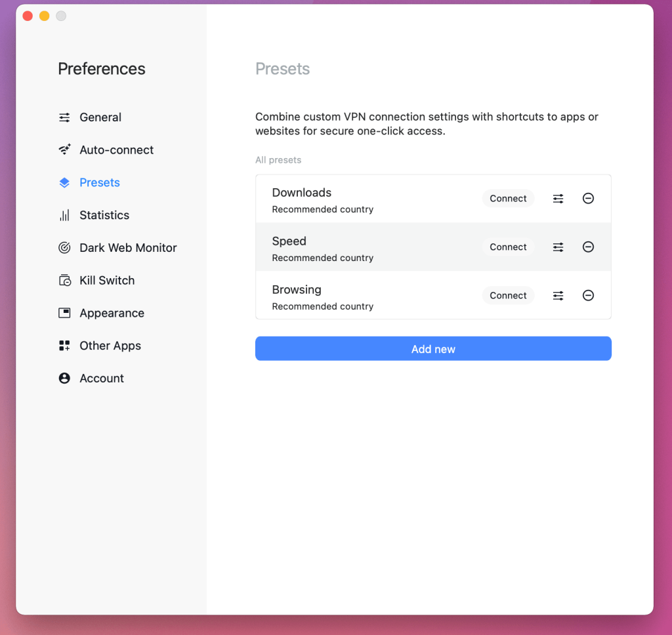Click Recommended country under Downloads

point(323,209)
